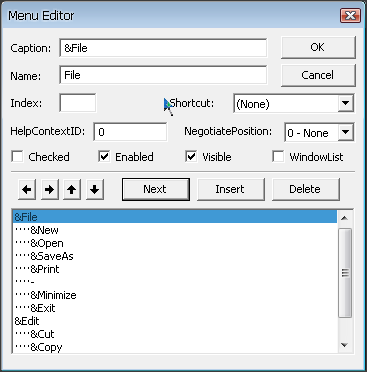Screen dimensions: 367x372
Task: Open the NegotiatePosition dropdown
Action: (345, 133)
